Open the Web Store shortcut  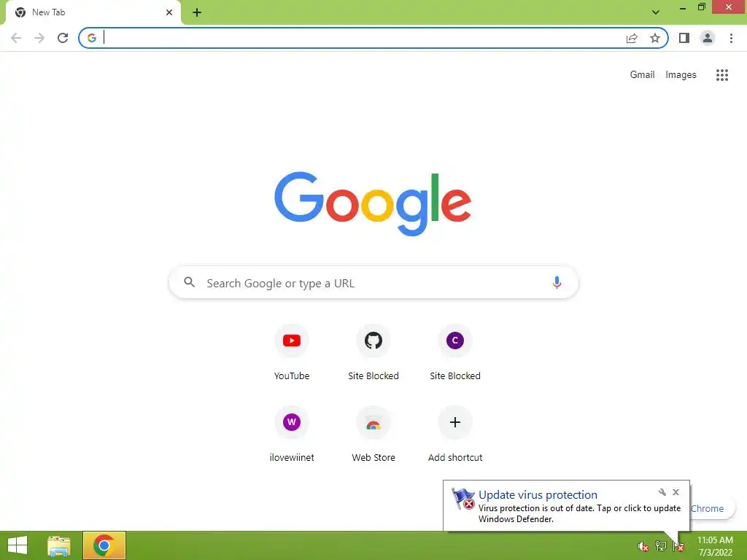373,434
